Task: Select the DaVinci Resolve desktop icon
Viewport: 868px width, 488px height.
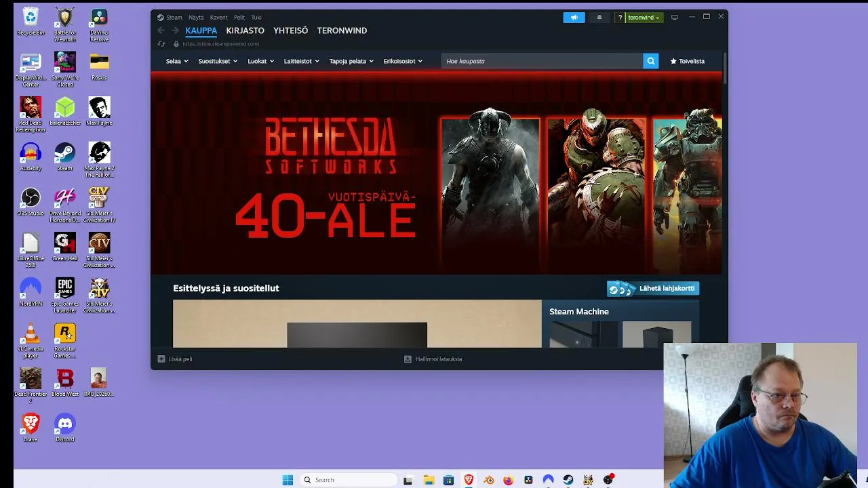Action: point(99,24)
